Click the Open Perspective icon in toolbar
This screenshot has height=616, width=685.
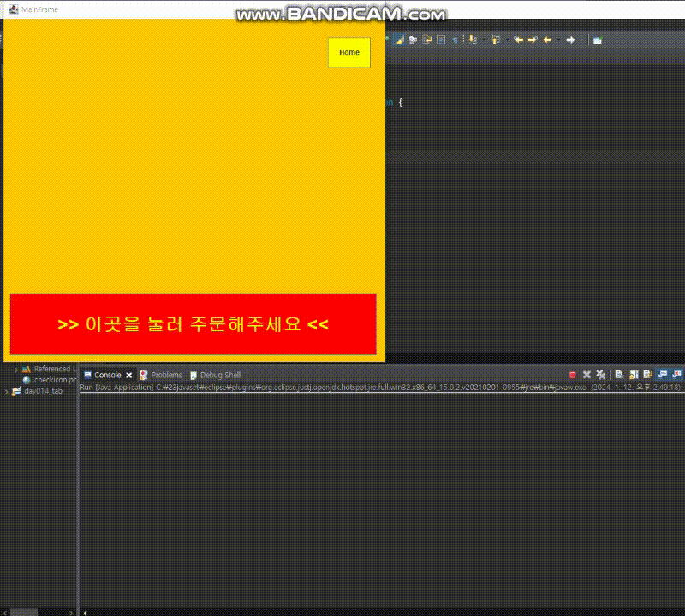tap(597, 40)
